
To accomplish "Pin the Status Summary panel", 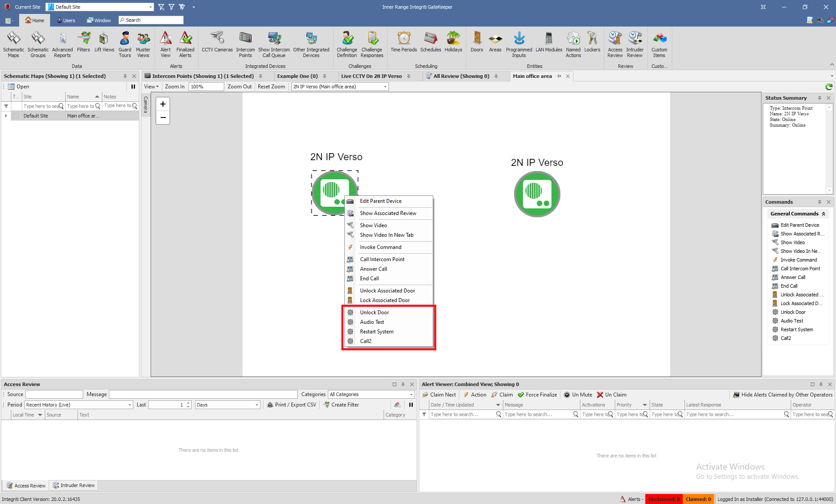I will tap(819, 98).
